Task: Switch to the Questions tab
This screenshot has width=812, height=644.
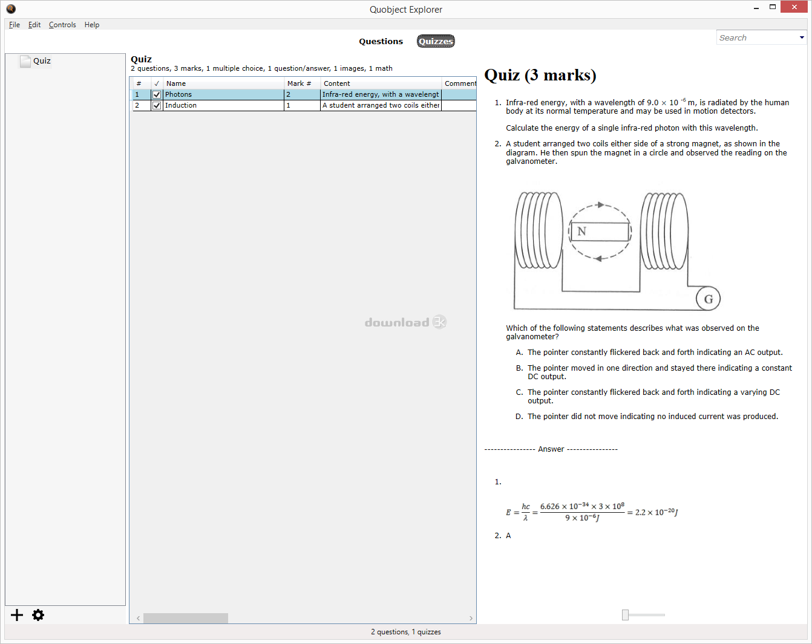Action: click(x=381, y=41)
